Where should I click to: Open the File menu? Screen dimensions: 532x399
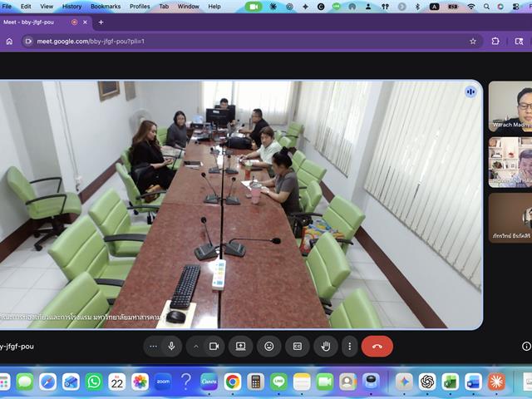pyautogui.click(x=7, y=6)
